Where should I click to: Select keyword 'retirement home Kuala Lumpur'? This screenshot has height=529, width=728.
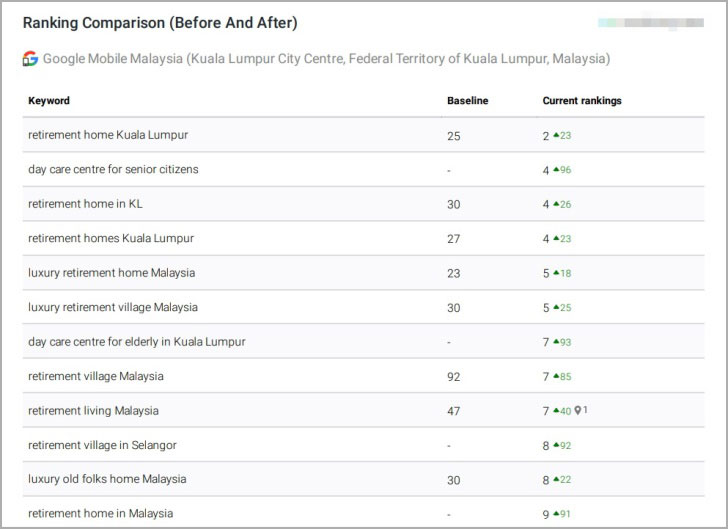pos(108,135)
